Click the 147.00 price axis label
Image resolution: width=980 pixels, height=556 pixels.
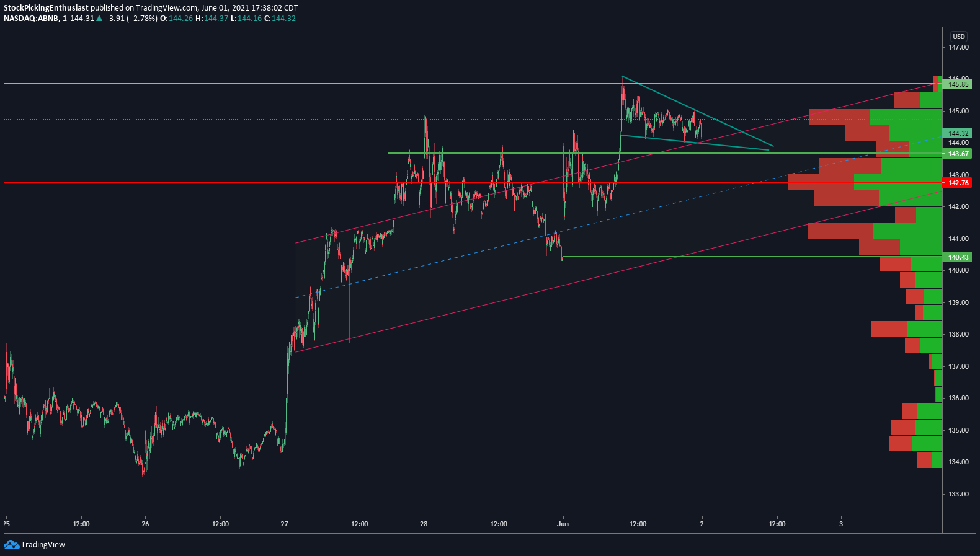[958, 47]
